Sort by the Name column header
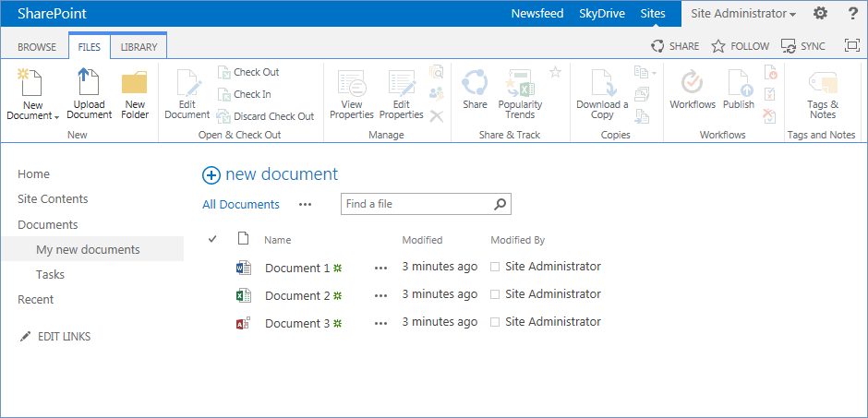This screenshot has width=868, height=418. pyautogui.click(x=277, y=240)
